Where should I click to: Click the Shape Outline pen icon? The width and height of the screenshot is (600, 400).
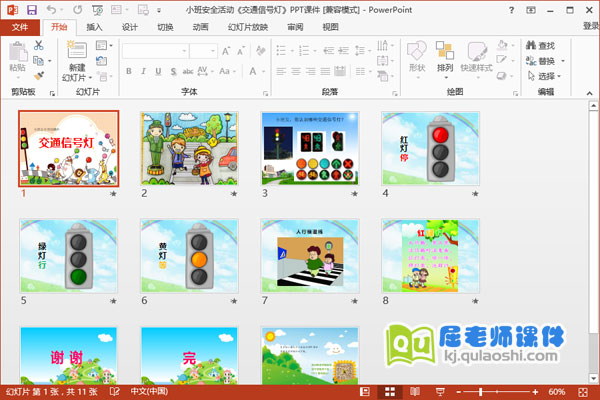coord(502,59)
